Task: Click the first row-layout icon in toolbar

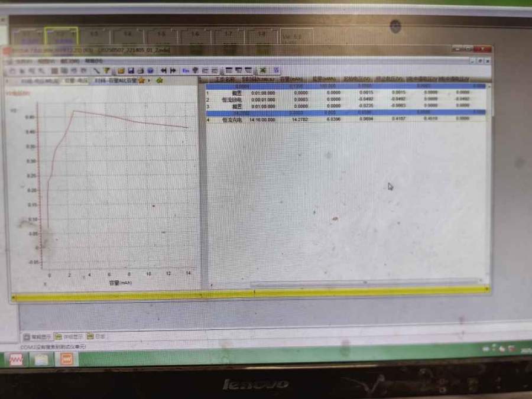Action: 229,70
